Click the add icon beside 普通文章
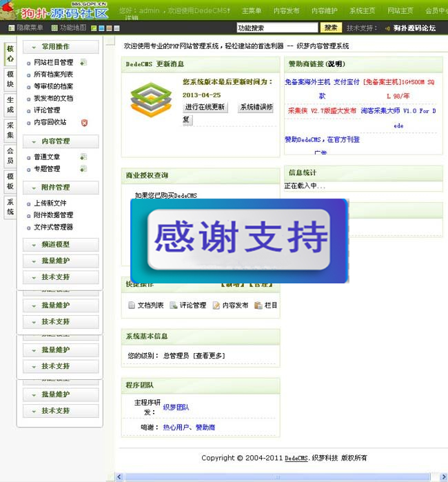The height and width of the screenshot is (482, 448). [83, 157]
